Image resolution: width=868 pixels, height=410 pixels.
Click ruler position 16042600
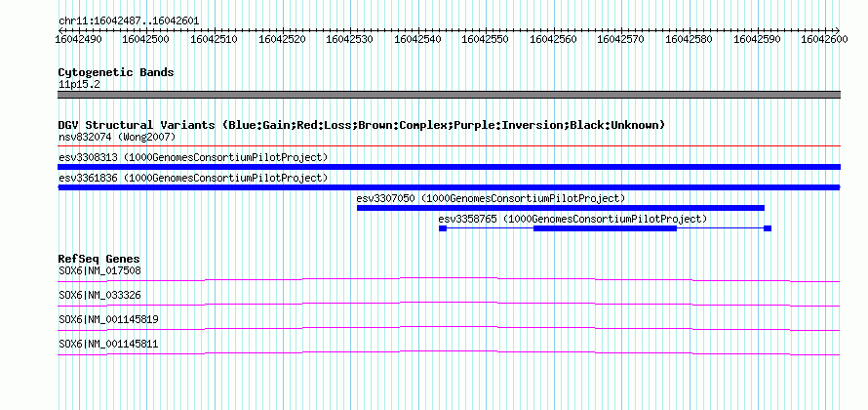click(x=824, y=39)
